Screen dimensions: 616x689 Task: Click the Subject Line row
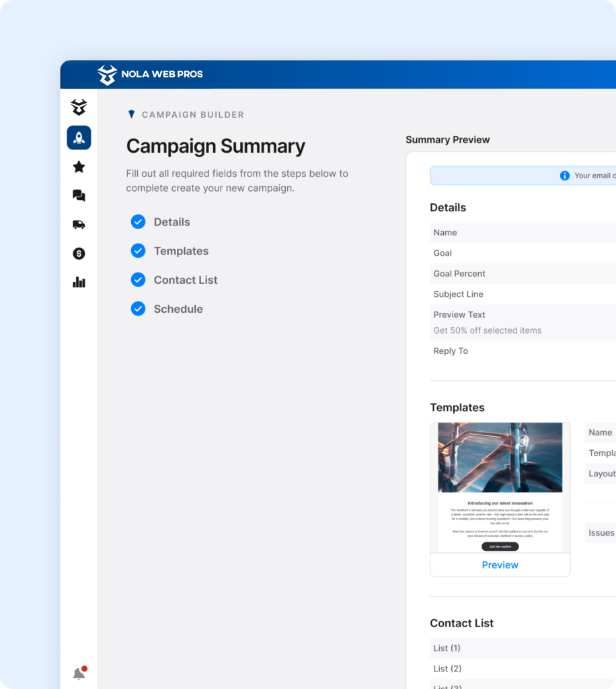[523, 295]
